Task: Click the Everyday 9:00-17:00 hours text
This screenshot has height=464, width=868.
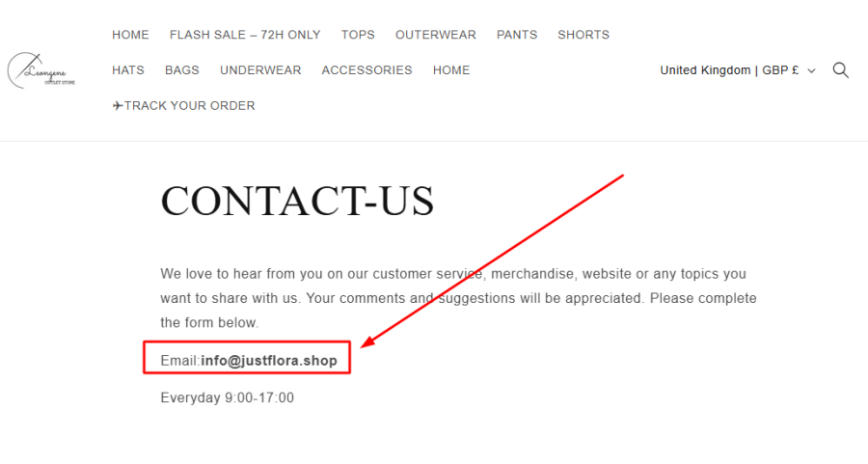Action: tap(228, 397)
